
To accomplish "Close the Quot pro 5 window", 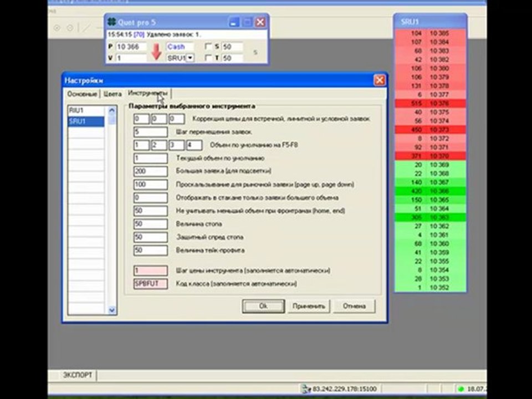I will (x=260, y=22).
